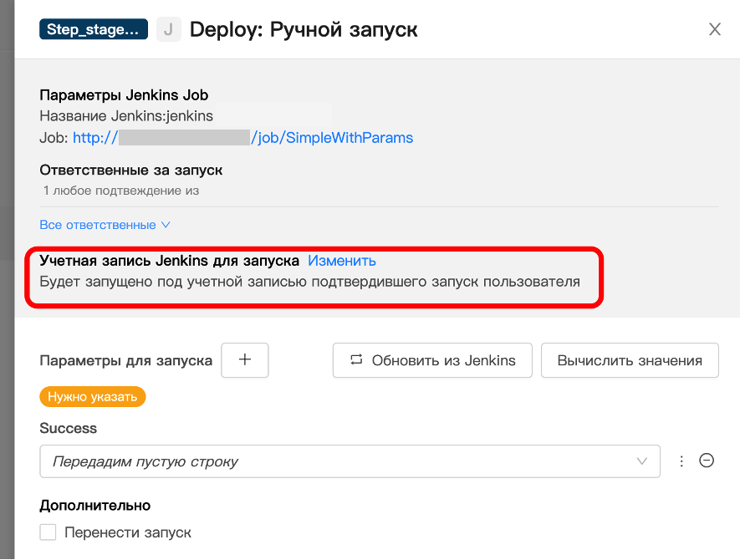Click "Изменить" to change Jenkins account

[x=342, y=261]
